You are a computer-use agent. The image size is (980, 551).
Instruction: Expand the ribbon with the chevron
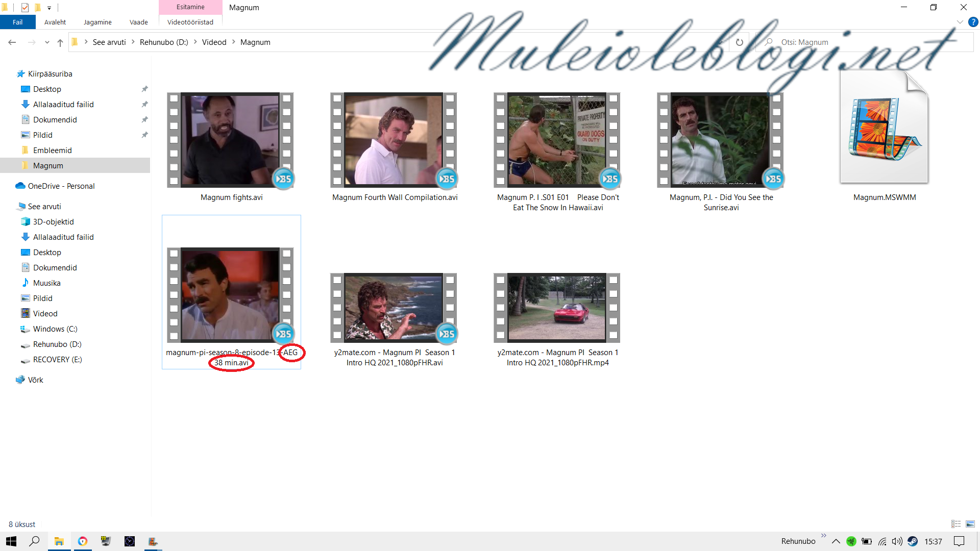[960, 22]
